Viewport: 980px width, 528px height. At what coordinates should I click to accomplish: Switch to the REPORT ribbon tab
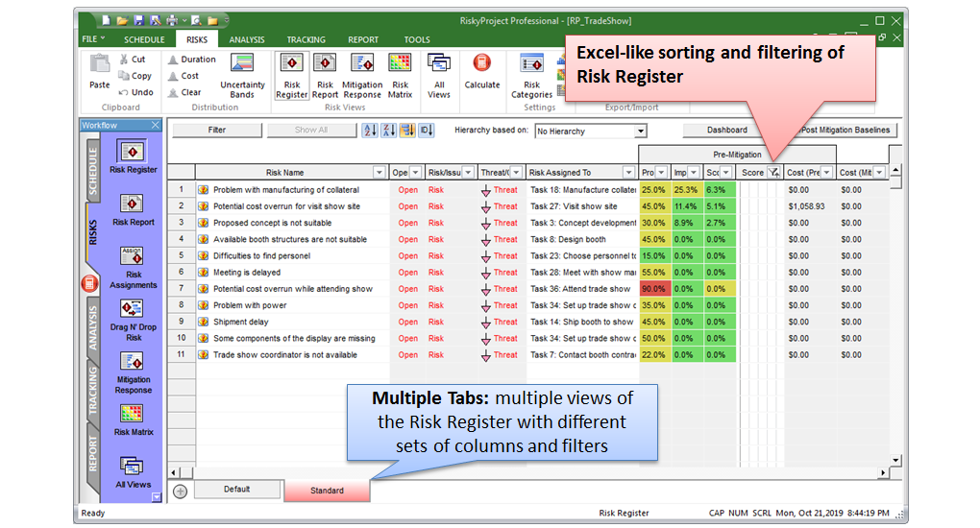click(363, 39)
